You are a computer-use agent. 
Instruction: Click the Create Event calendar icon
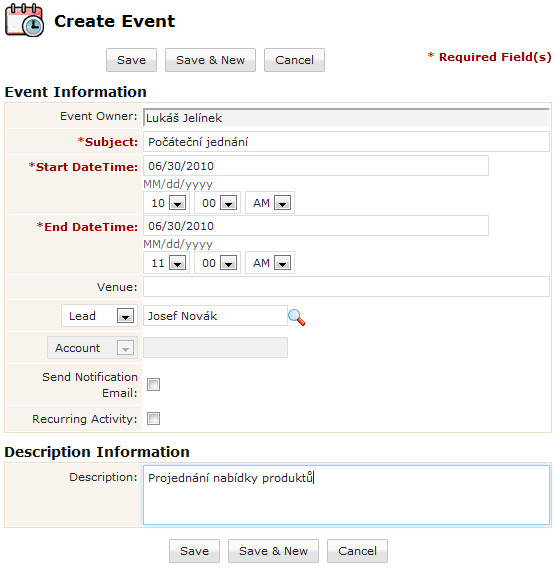point(24,20)
